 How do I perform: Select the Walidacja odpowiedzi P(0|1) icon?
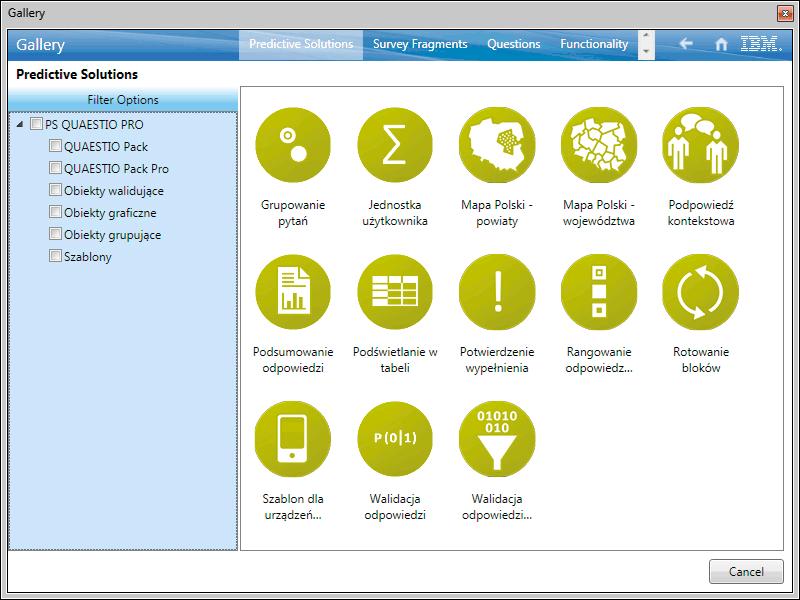[395, 439]
